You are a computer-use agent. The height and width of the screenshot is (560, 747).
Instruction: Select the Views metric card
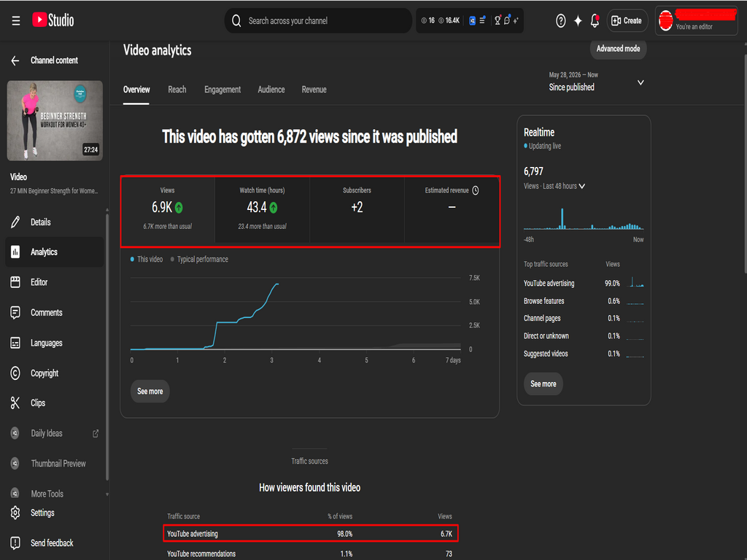pos(168,209)
